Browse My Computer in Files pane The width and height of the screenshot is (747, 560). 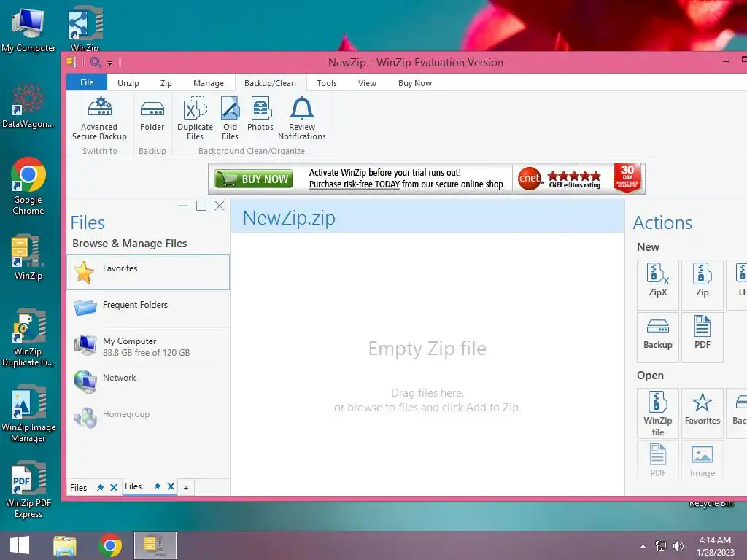point(147,346)
